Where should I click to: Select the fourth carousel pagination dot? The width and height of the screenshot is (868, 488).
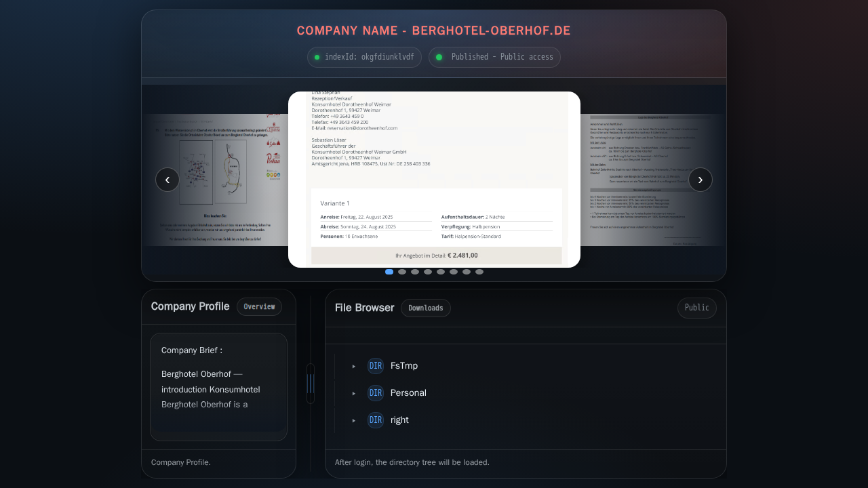pos(428,272)
